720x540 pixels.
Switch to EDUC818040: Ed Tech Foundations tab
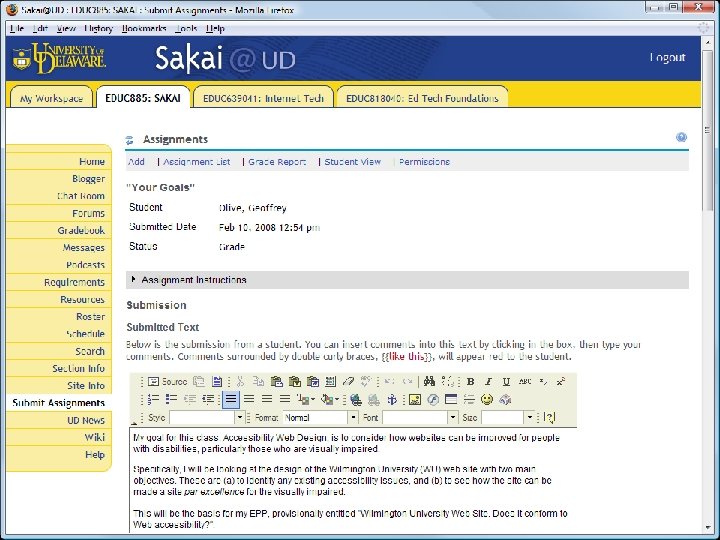(x=422, y=98)
